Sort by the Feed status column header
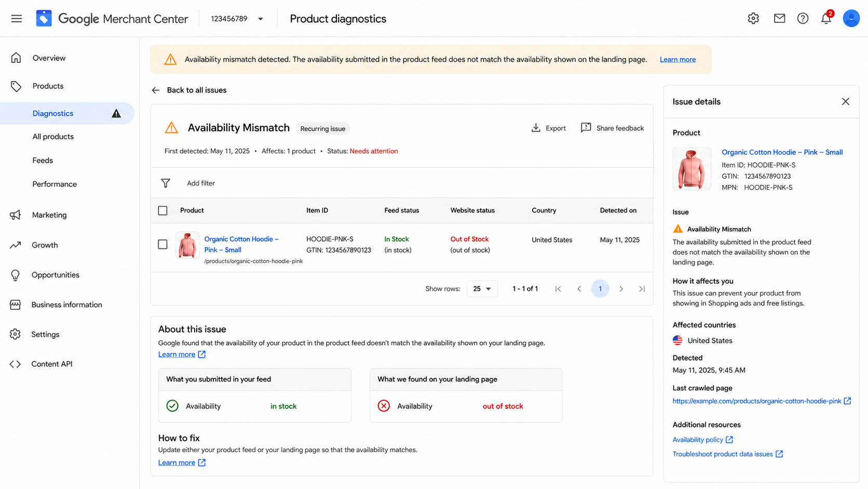The height and width of the screenshot is (489, 868). pyautogui.click(x=402, y=210)
